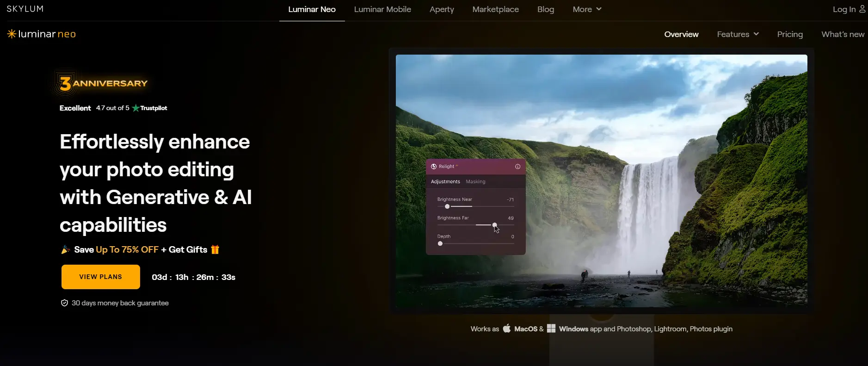868x366 pixels.
Task: Click the Skylum logo
Action: pyautogui.click(x=25, y=9)
